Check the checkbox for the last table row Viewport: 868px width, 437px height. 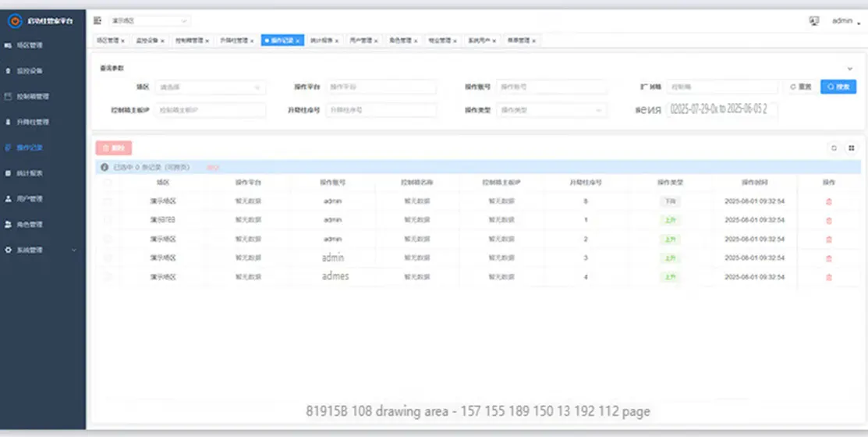108,277
